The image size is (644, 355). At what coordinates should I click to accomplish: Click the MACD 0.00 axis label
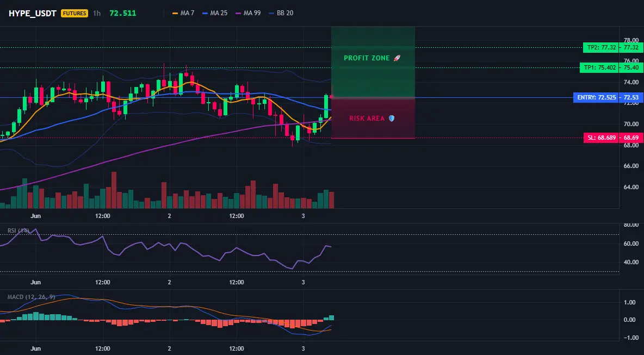click(x=630, y=320)
